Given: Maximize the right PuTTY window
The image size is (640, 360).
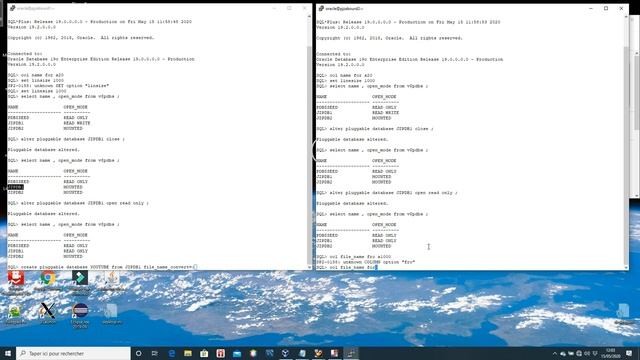Looking at the screenshot, I should [x=606, y=8].
